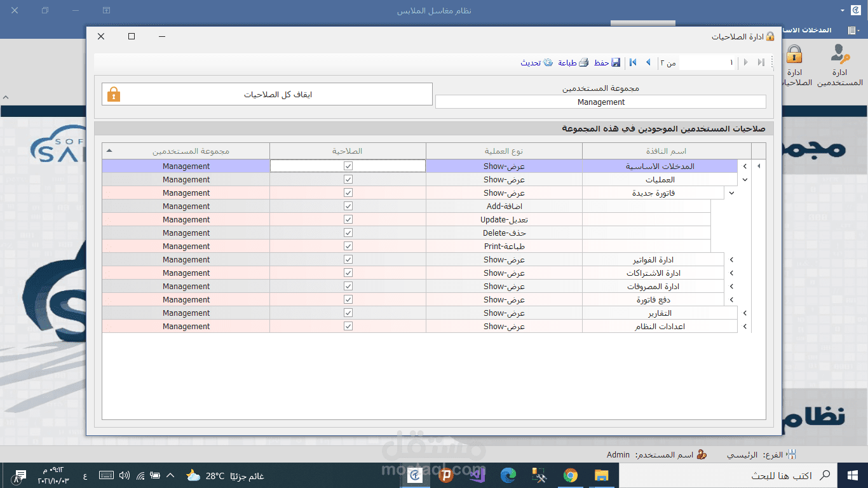Open Google Chrome from the taskbar
The height and width of the screenshot is (488, 868).
click(570, 475)
